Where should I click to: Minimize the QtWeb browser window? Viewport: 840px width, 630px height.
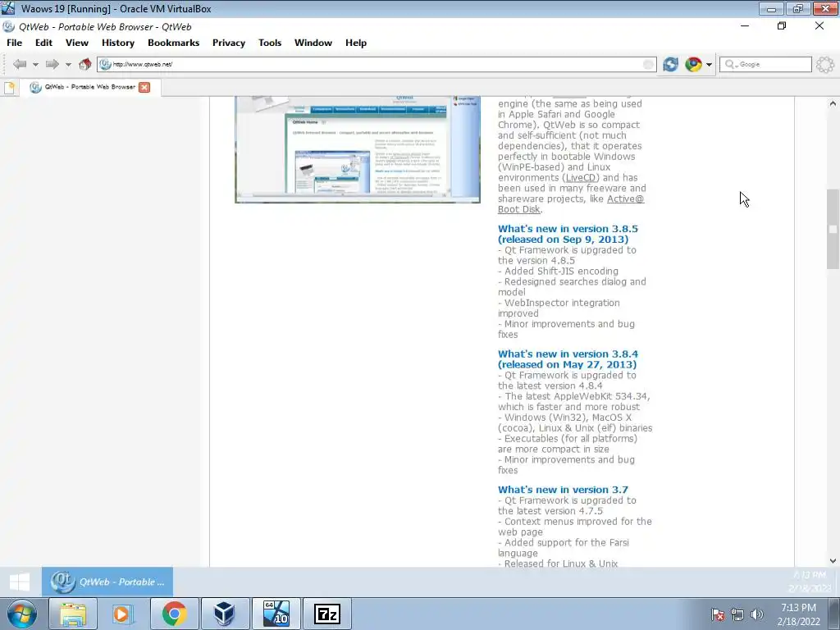[x=745, y=25]
